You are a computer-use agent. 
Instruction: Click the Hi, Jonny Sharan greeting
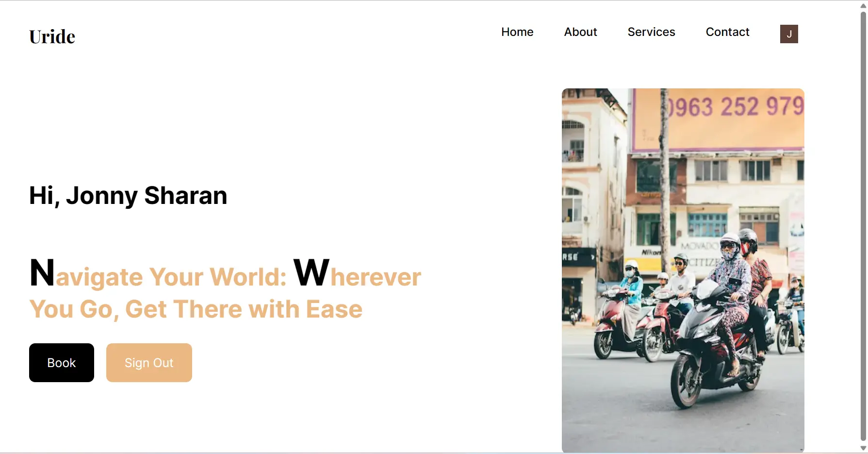click(128, 195)
